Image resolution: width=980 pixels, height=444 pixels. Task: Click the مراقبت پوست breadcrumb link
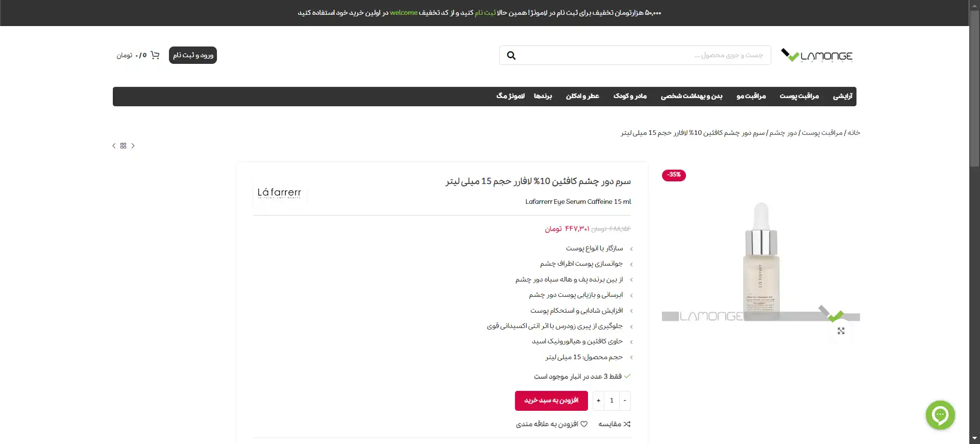click(x=822, y=133)
